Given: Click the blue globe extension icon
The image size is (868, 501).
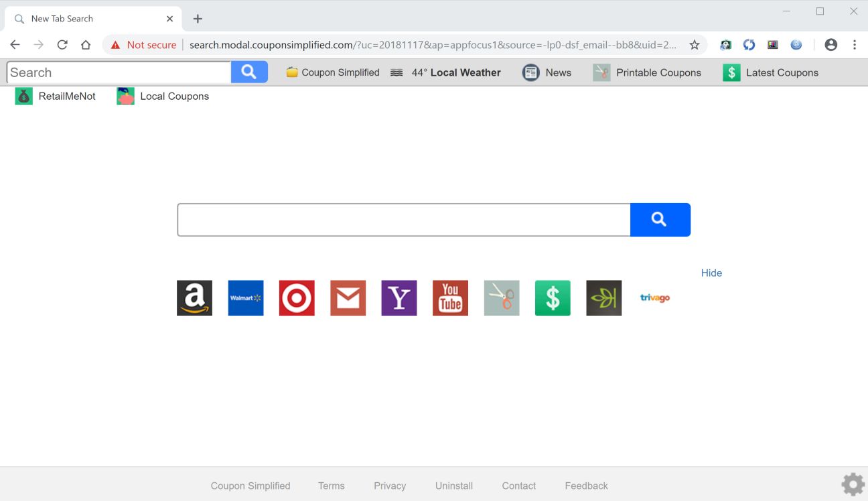Looking at the screenshot, I should pyautogui.click(x=796, y=45).
